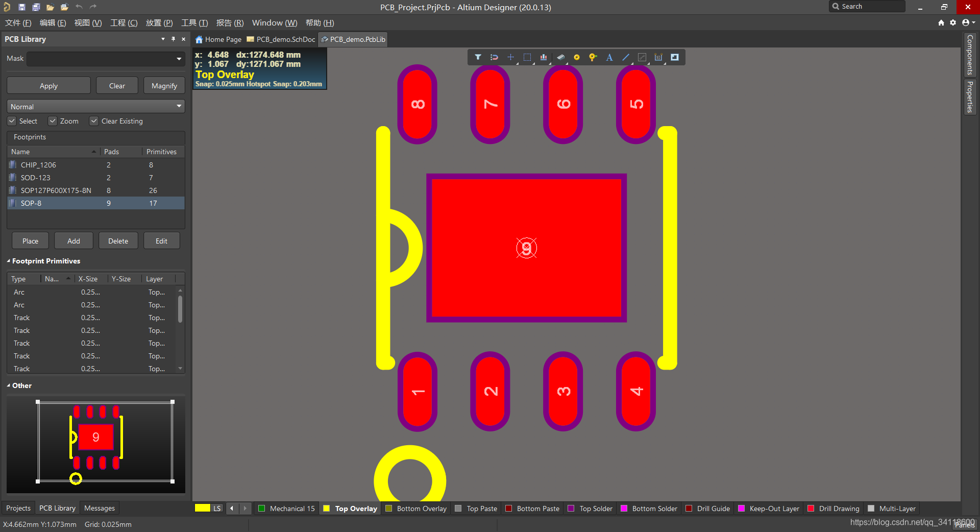Click the Save icon in title bar
The height and width of the screenshot is (532, 980).
coord(22,7)
